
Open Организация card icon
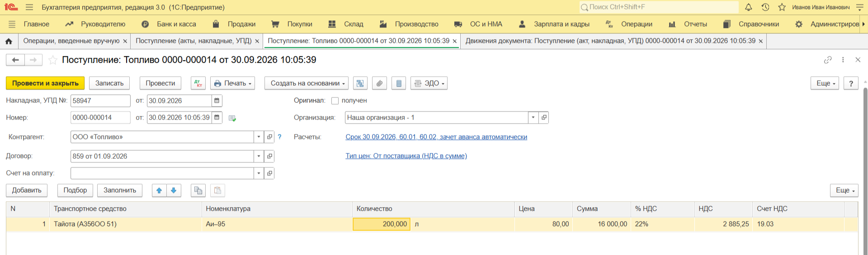pyautogui.click(x=544, y=117)
